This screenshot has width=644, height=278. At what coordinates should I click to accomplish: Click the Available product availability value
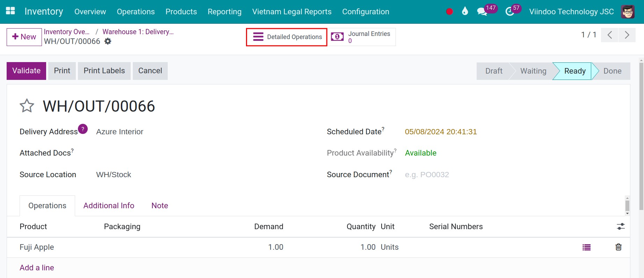click(420, 153)
